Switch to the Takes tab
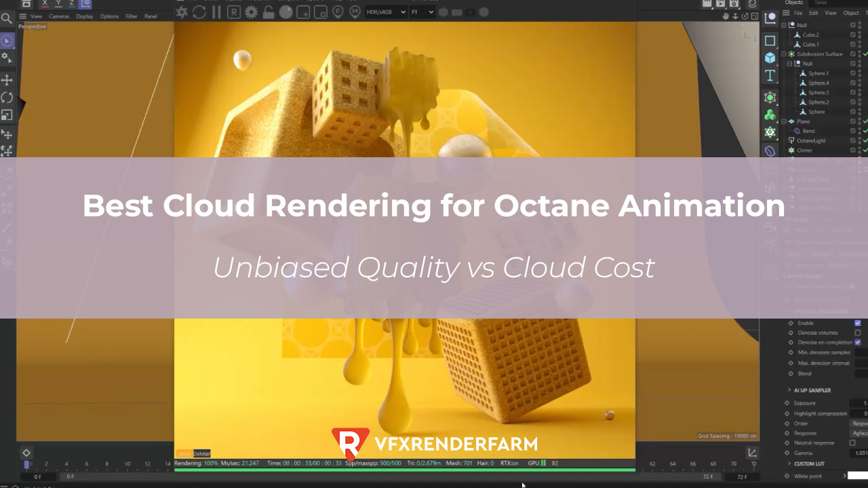Image resolution: width=868 pixels, height=488 pixels. (x=821, y=3)
